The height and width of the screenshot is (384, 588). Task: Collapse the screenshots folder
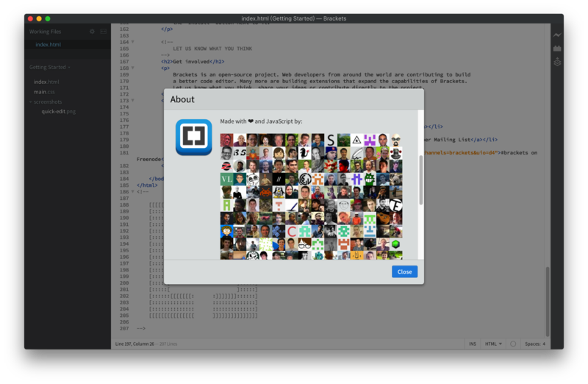click(31, 102)
